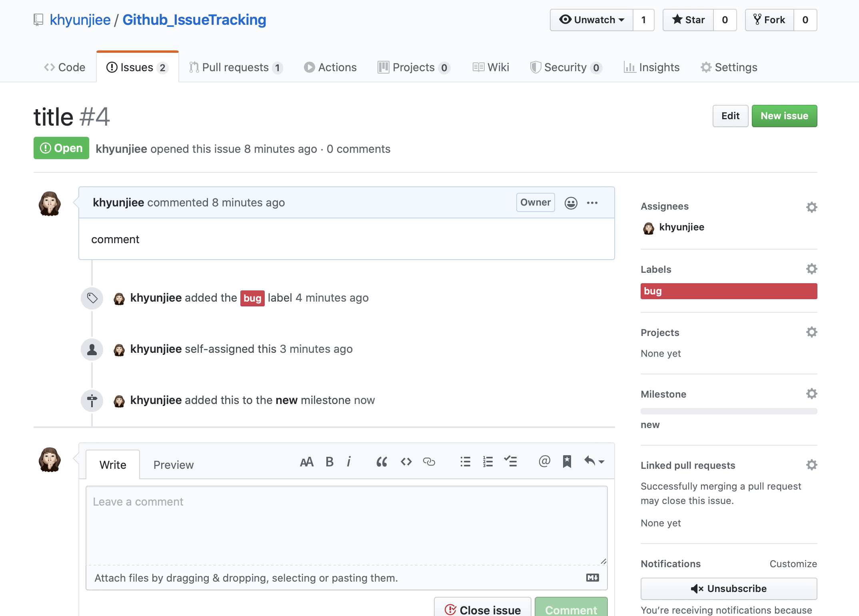Open the emoji reaction picker on comment
Viewport: 859px width, 616px height.
click(571, 203)
